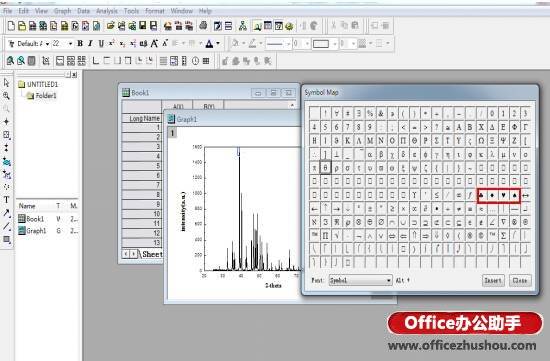Select the club symbol in Symbol Map
Screen dimensions: 550x361
pyautogui.click(x=481, y=195)
